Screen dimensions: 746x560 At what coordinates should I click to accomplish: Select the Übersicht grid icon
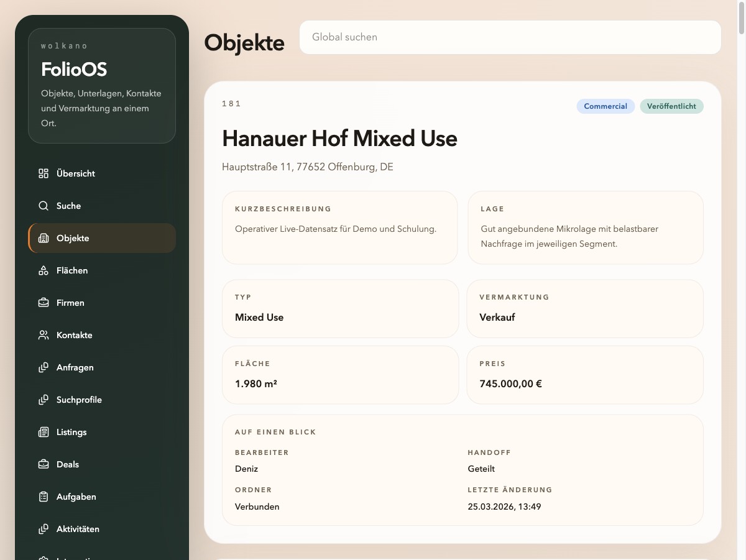coord(42,173)
